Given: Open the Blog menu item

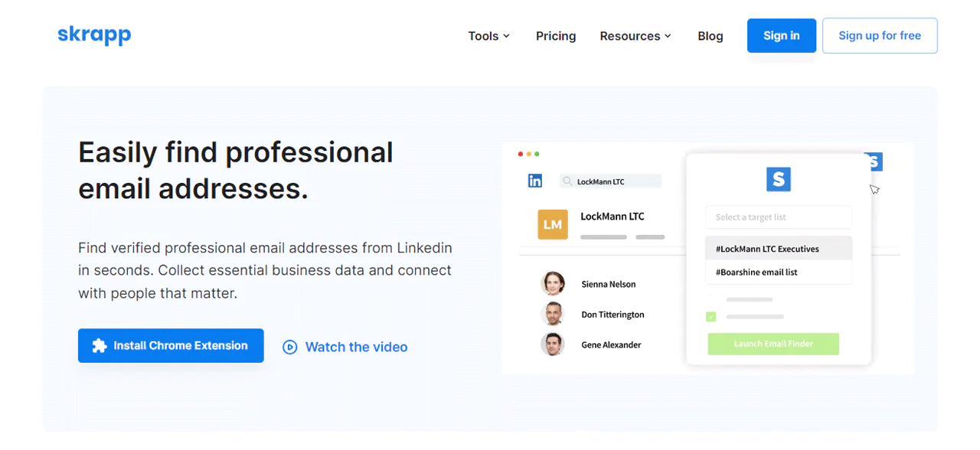Looking at the screenshot, I should pyautogui.click(x=710, y=36).
